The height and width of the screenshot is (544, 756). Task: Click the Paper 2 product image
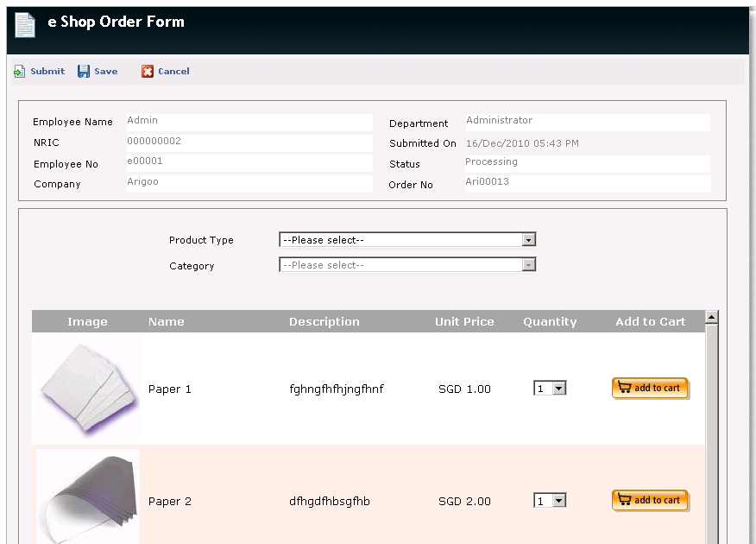click(x=88, y=497)
